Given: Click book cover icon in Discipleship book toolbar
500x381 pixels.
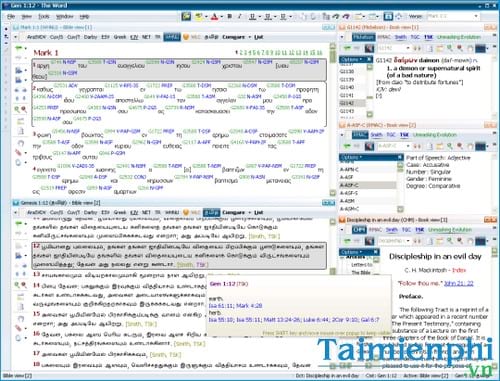Looking at the screenshot, I should [369, 241].
